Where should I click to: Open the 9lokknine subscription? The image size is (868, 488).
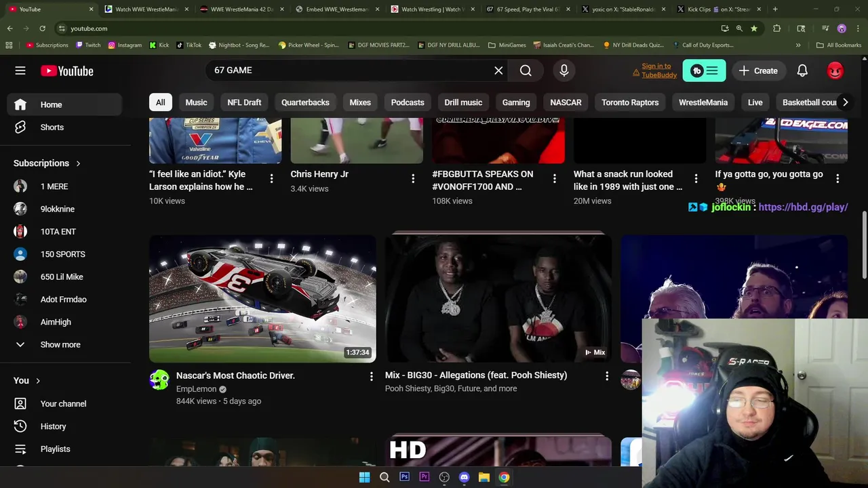point(65,209)
